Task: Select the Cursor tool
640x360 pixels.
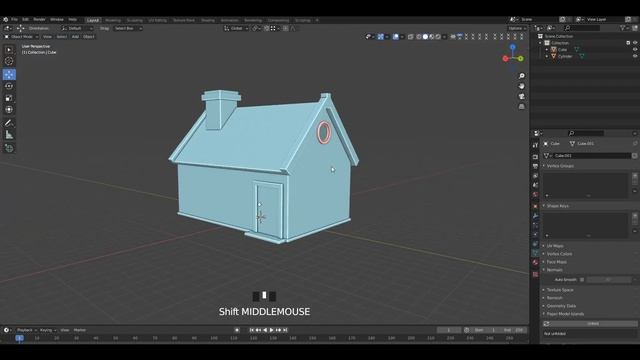Action: (9, 61)
